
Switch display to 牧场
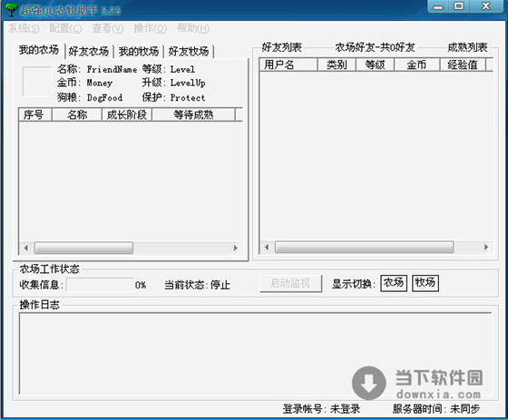pos(425,283)
